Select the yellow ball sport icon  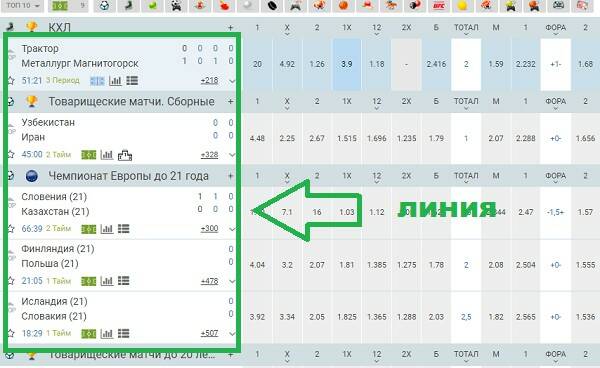coord(463,6)
